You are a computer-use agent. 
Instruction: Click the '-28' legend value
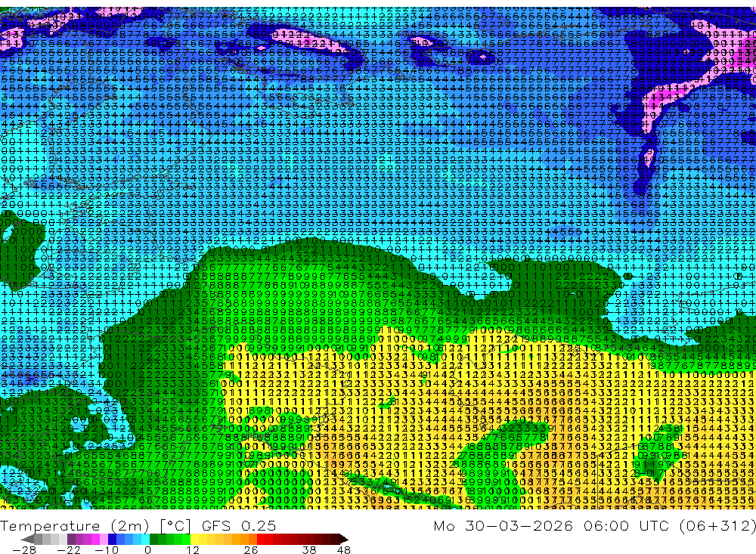click(x=24, y=549)
